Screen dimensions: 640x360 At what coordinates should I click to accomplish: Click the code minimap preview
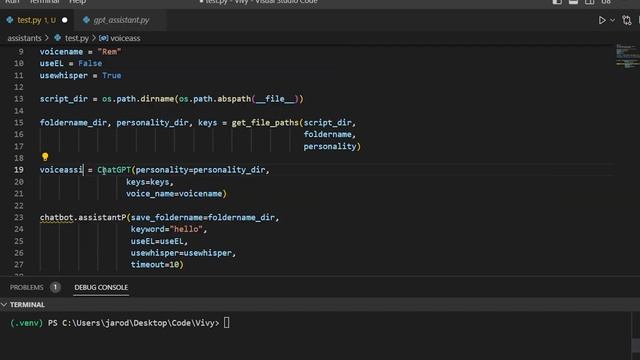point(627,56)
